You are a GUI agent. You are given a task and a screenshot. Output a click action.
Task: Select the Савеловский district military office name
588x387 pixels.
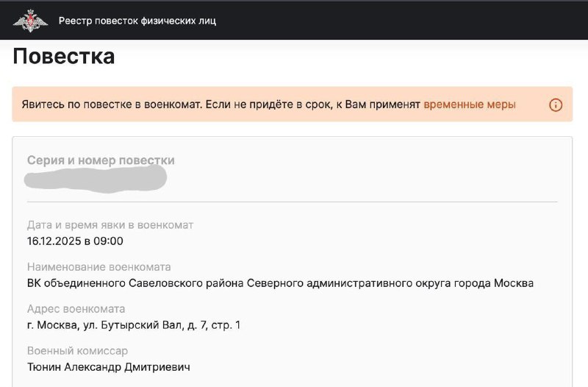click(x=280, y=283)
